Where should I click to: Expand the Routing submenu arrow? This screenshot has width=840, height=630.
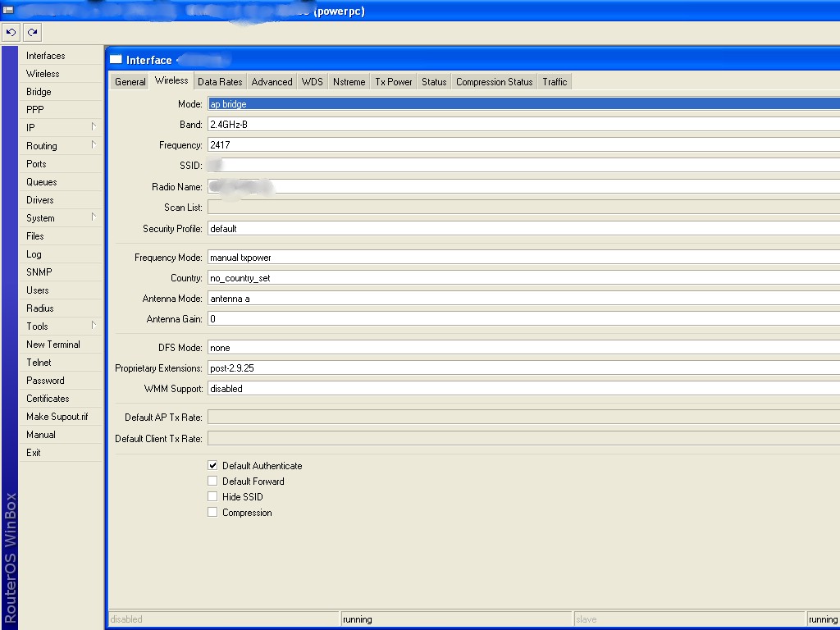94,144
